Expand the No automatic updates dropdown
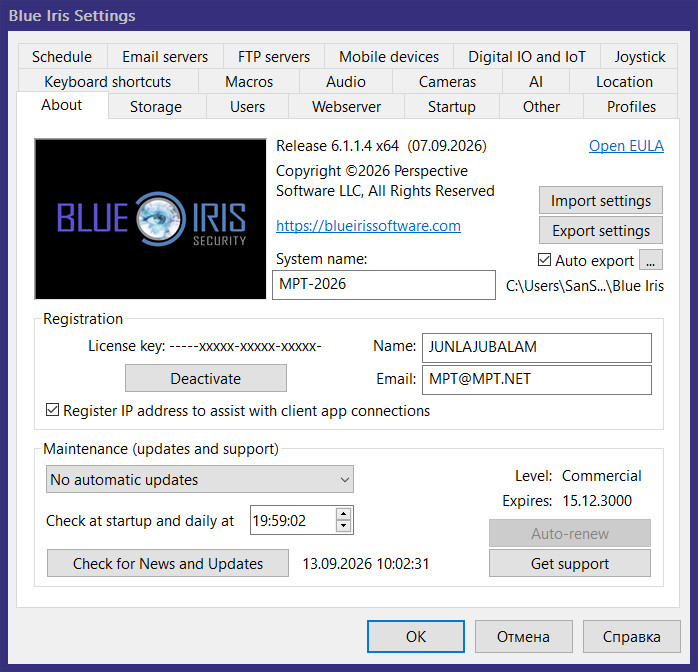This screenshot has width=698, height=672. pos(200,479)
